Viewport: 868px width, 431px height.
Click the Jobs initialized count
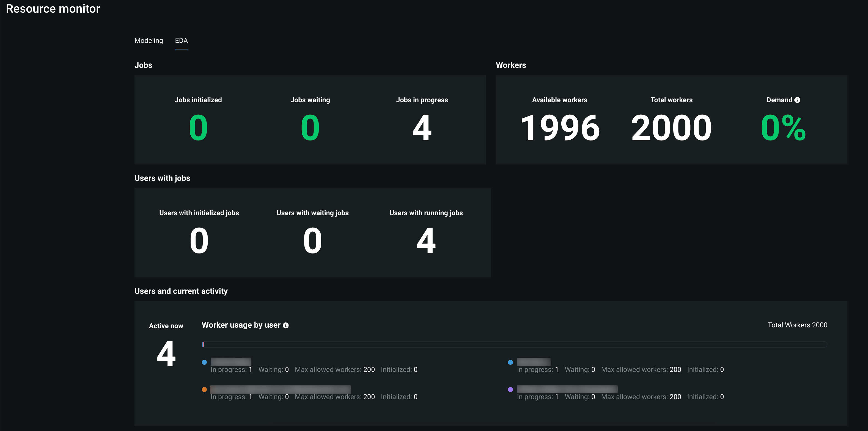coord(198,128)
